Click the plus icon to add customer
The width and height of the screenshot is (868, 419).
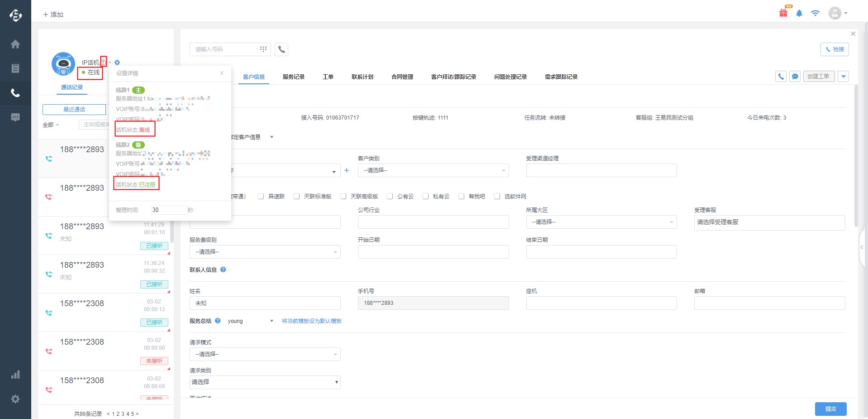347,170
